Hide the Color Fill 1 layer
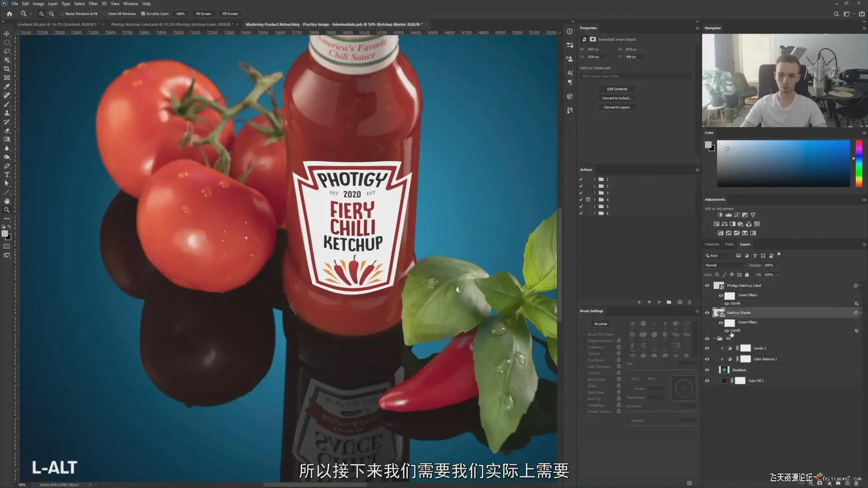The image size is (868, 488). pyautogui.click(x=707, y=381)
